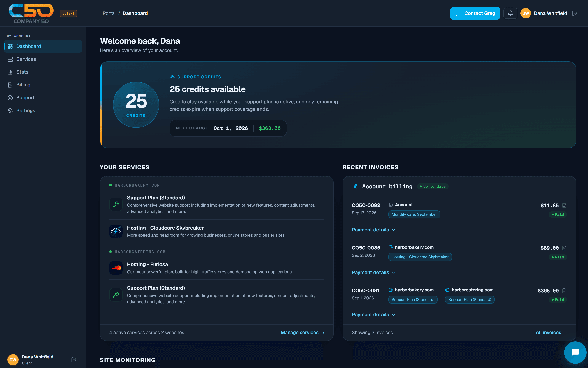Click the DW avatar in top header

pyautogui.click(x=525, y=13)
